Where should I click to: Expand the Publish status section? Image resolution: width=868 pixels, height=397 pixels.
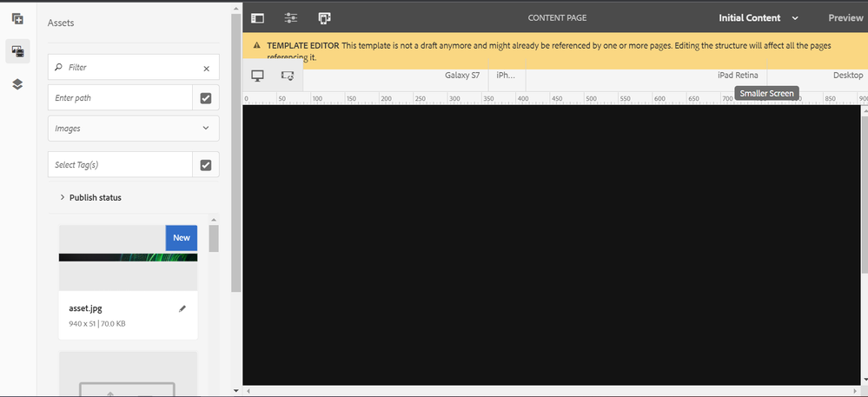[x=90, y=197]
